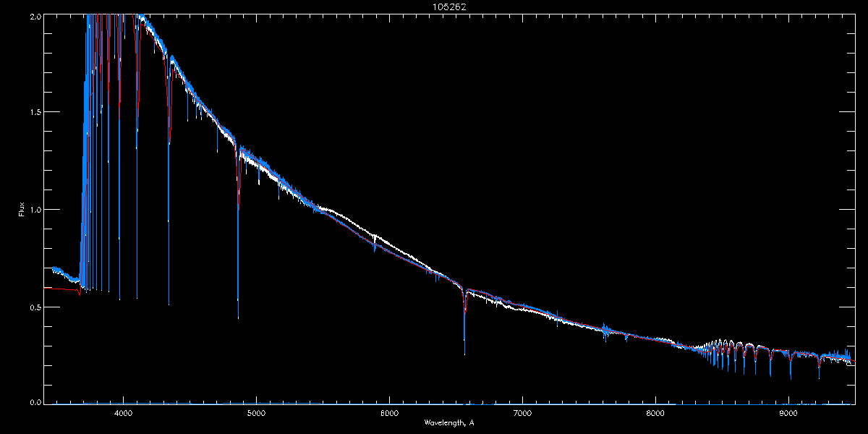Click the 0.5 flux tick label

(x=35, y=307)
